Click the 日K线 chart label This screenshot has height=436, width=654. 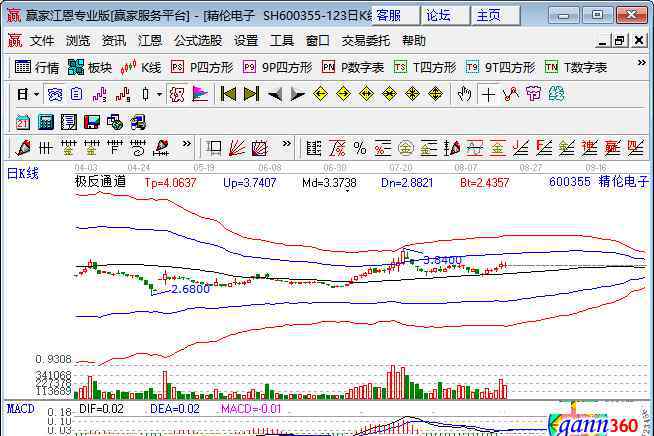click(23, 174)
